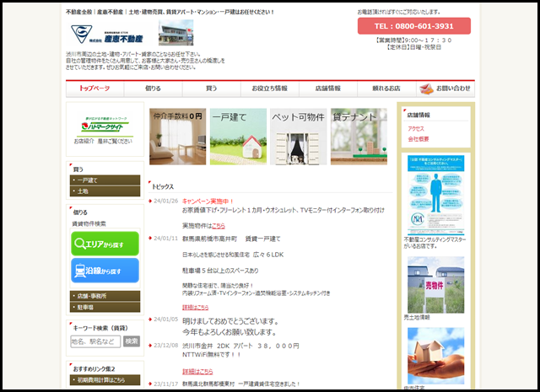Open 駐車場 in the 借りる sidebar
The image size is (540, 392).
105,307
